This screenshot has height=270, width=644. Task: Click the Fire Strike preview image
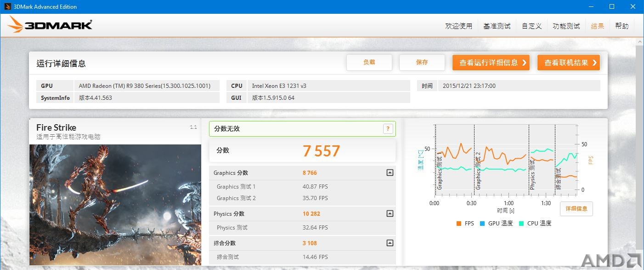coord(115,205)
